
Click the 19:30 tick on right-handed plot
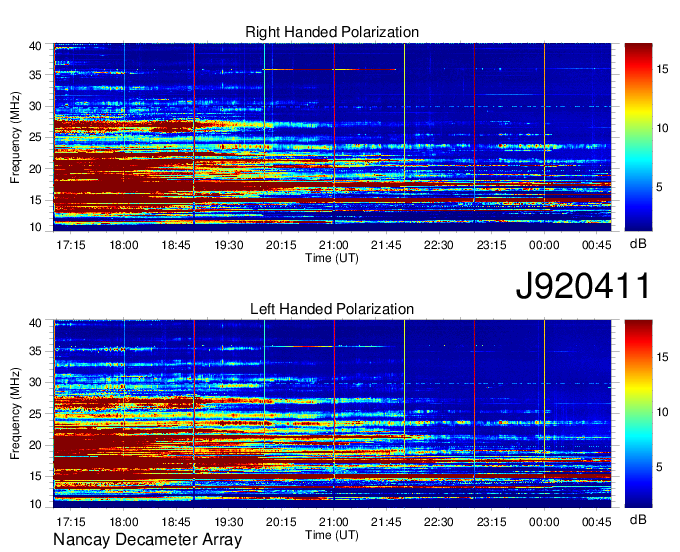pos(229,245)
